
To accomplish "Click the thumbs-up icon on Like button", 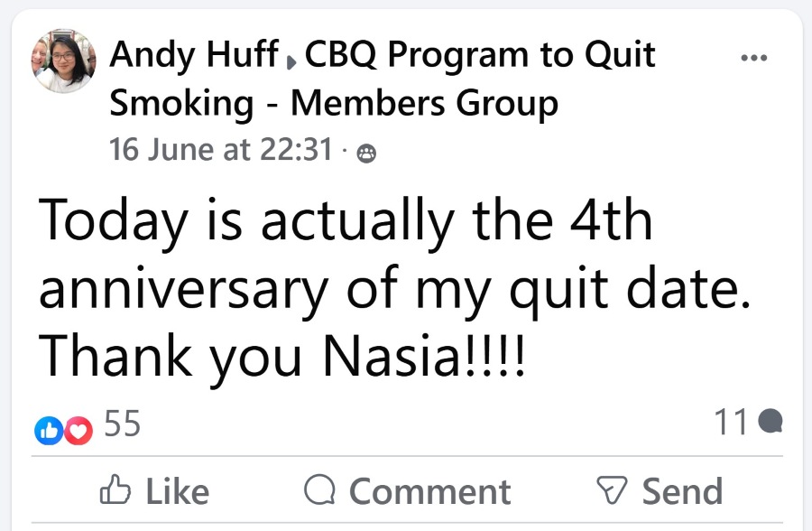I will click(114, 490).
